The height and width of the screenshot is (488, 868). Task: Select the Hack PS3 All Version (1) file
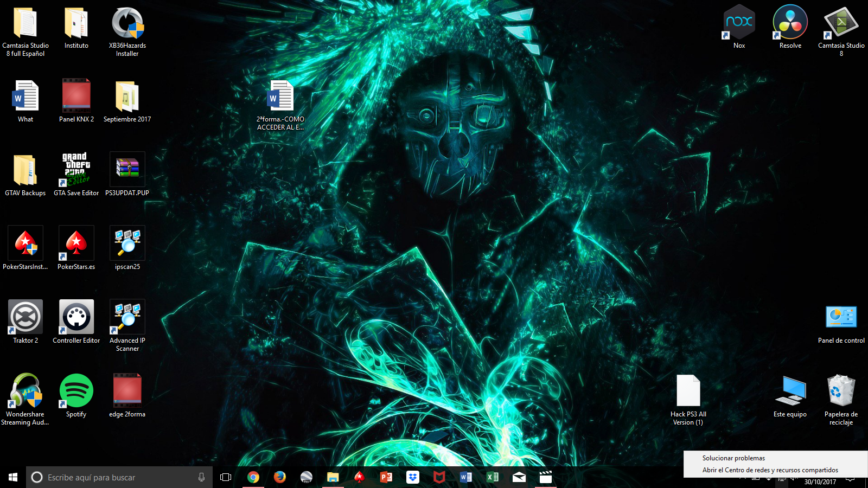click(688, 400)
